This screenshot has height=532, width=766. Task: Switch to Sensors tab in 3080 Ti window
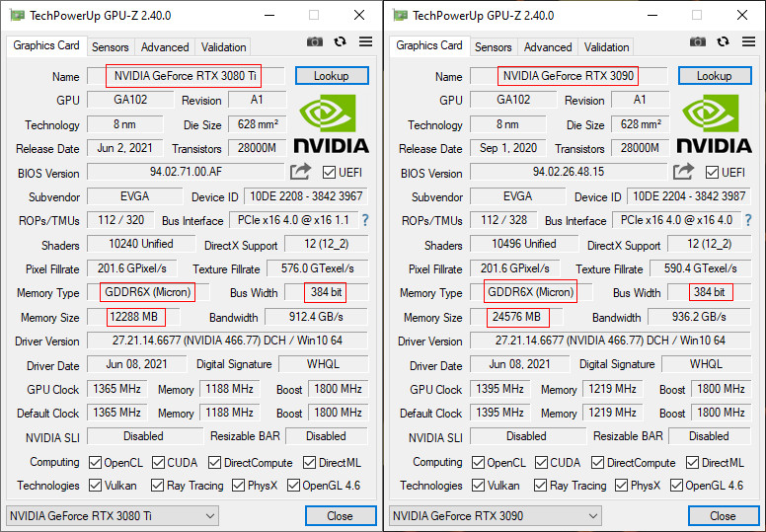111,47
